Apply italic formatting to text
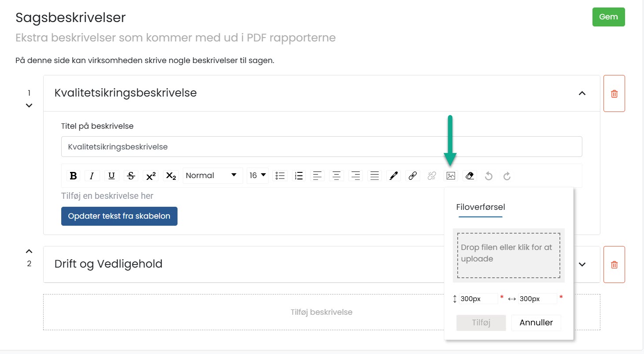This screenshot has height=354, width=644. (92, 176)
